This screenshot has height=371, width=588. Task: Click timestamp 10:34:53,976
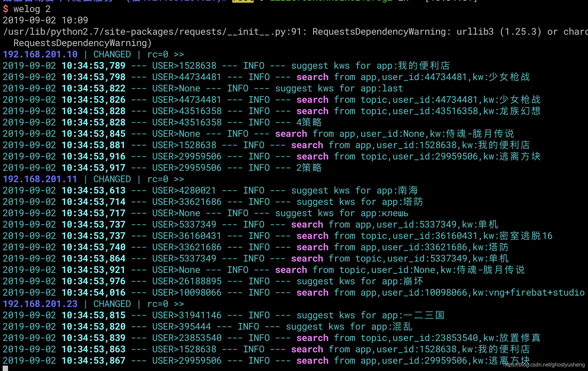click(93, 281)
